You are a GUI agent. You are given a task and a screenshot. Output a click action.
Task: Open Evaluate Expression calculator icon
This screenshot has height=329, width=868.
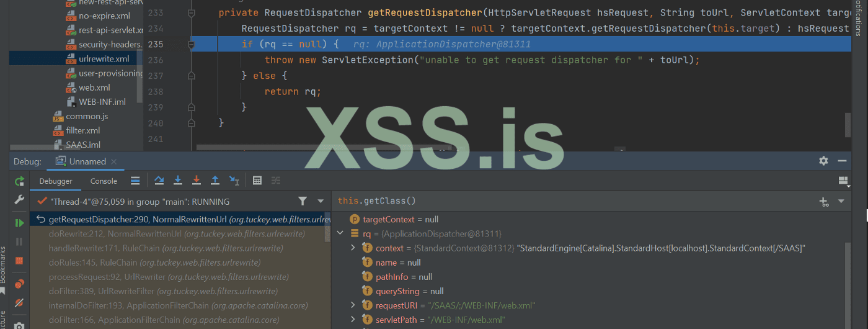tap(257, 181)
